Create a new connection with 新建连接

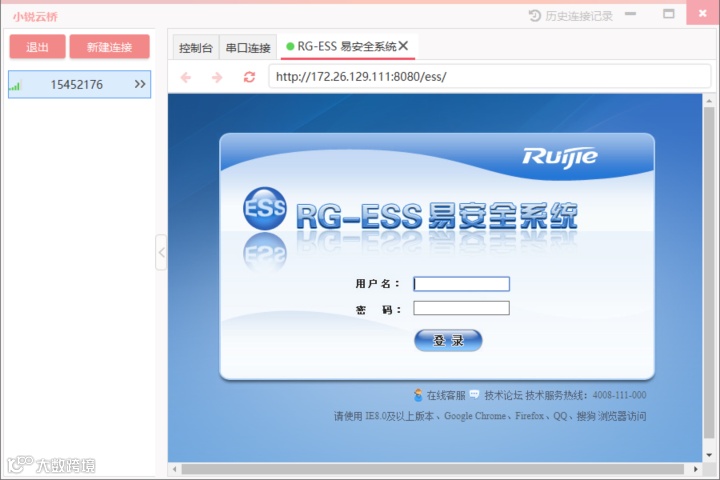(109, 47)
